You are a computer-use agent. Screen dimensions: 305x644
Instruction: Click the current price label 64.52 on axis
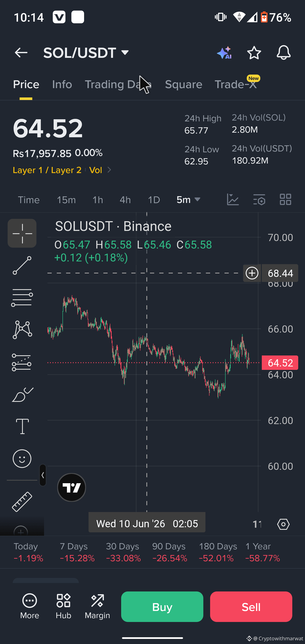click(x=280, y=363)
